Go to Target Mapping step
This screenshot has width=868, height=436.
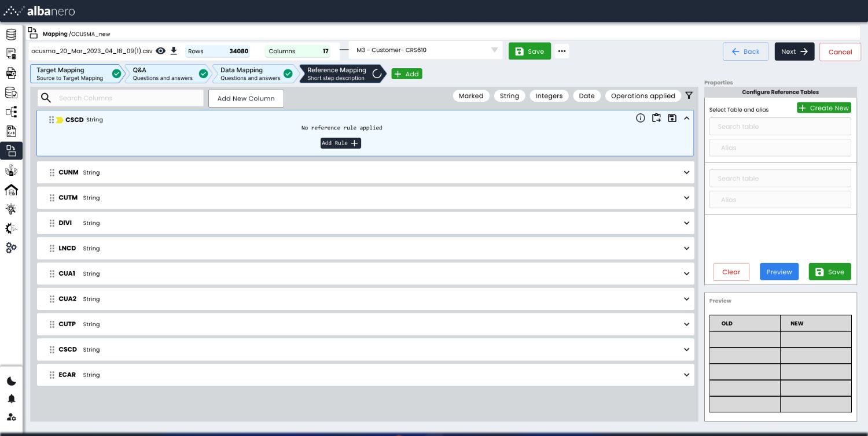coord(77,73)
